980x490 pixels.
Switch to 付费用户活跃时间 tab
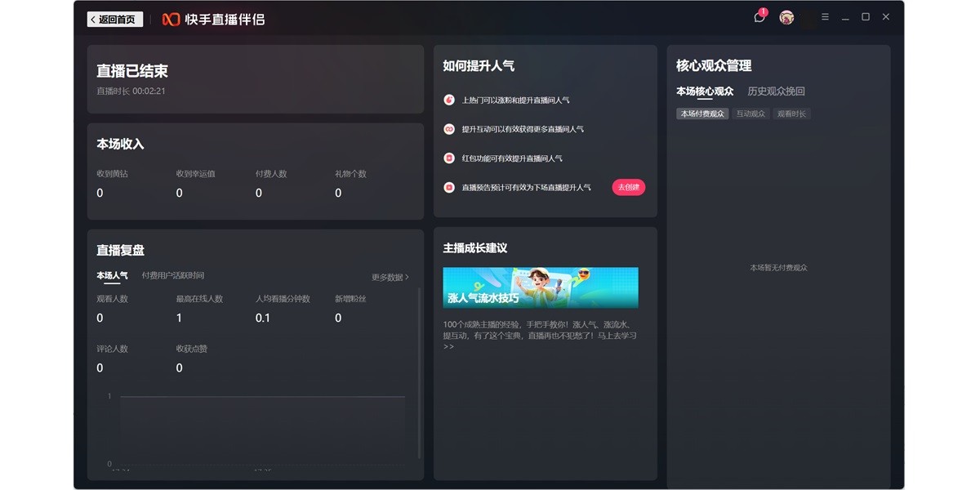(173, 276)
